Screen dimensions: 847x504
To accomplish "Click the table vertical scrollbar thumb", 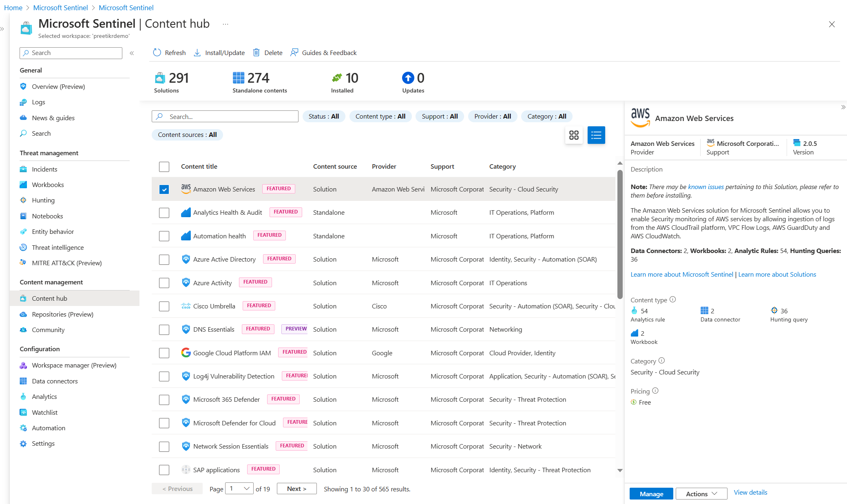I will (x=620, y=234).
